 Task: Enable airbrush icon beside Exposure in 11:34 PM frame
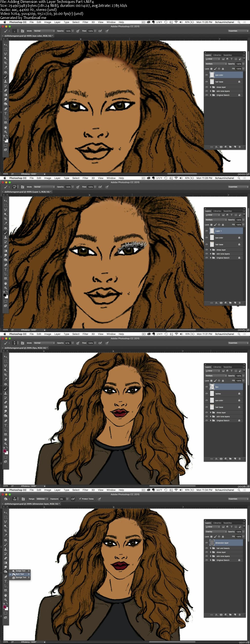pos(73,499)
